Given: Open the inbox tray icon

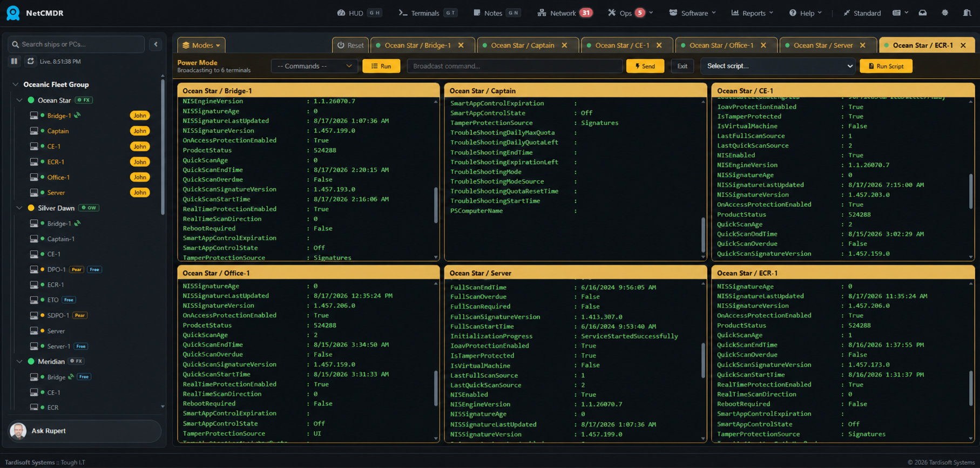Looking at the screenshot, I should (923, 13).
